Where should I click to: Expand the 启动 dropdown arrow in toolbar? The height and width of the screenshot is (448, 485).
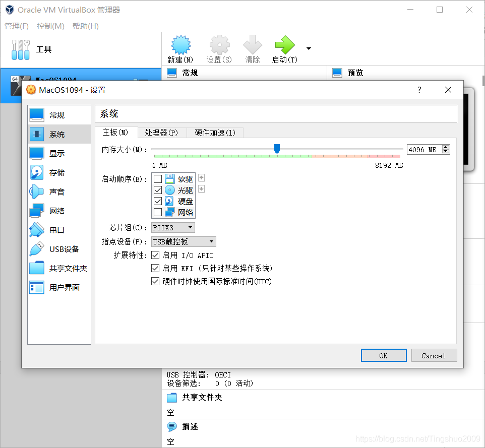point(309,48)
